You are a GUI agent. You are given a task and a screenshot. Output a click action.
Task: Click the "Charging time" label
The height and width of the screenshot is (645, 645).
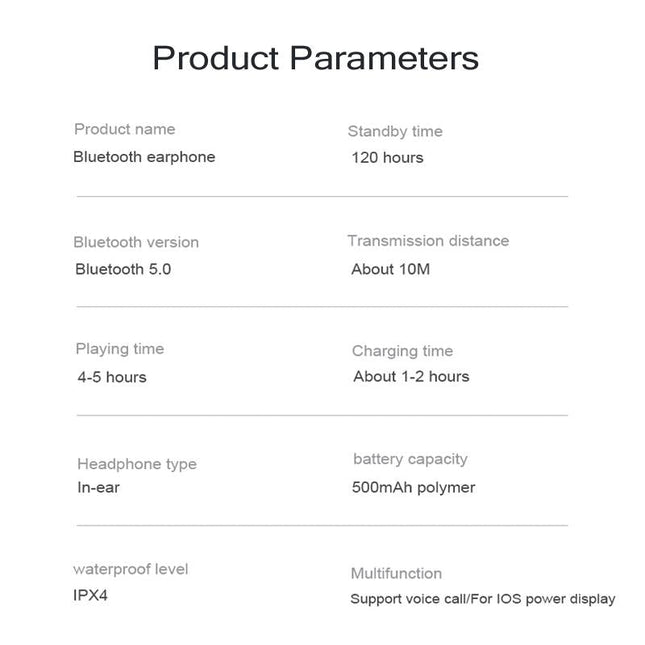tap(402, 351)
